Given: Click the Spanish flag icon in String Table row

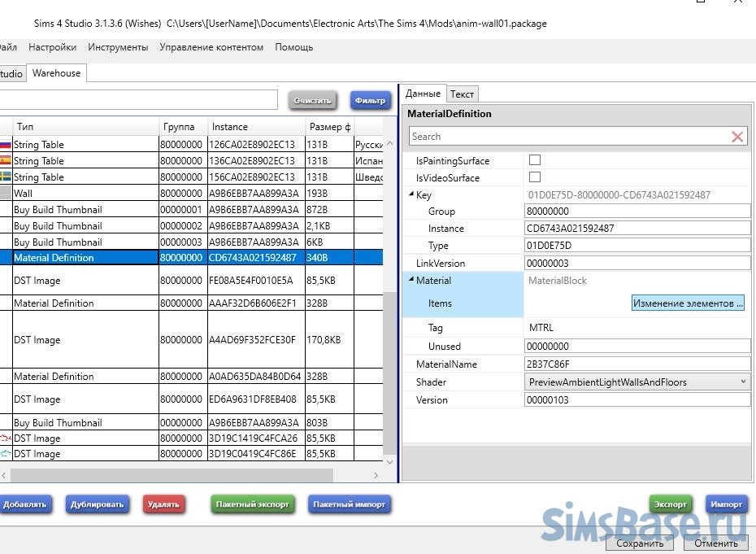Looking at the screenshot, I should coord(6,161).
